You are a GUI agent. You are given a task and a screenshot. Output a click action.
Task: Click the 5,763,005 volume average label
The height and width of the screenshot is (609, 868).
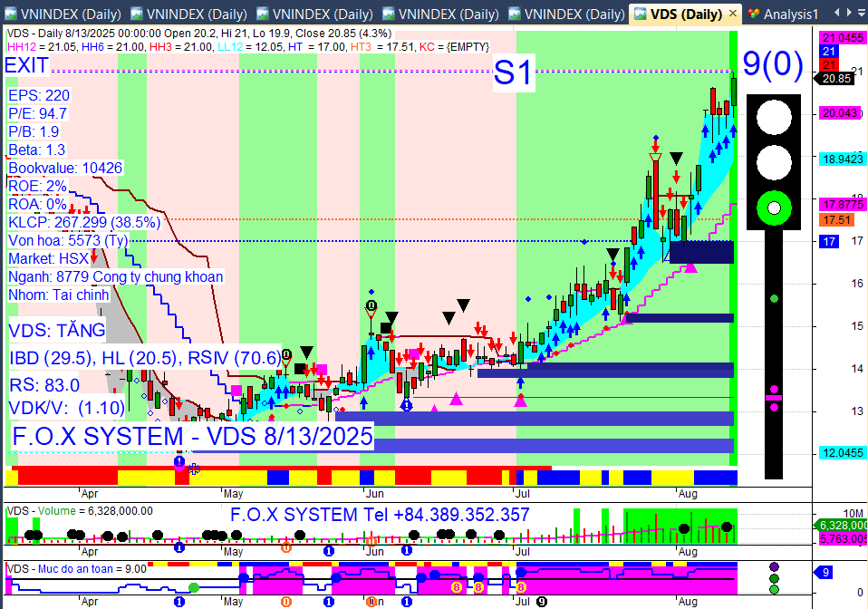click(843, 538)
